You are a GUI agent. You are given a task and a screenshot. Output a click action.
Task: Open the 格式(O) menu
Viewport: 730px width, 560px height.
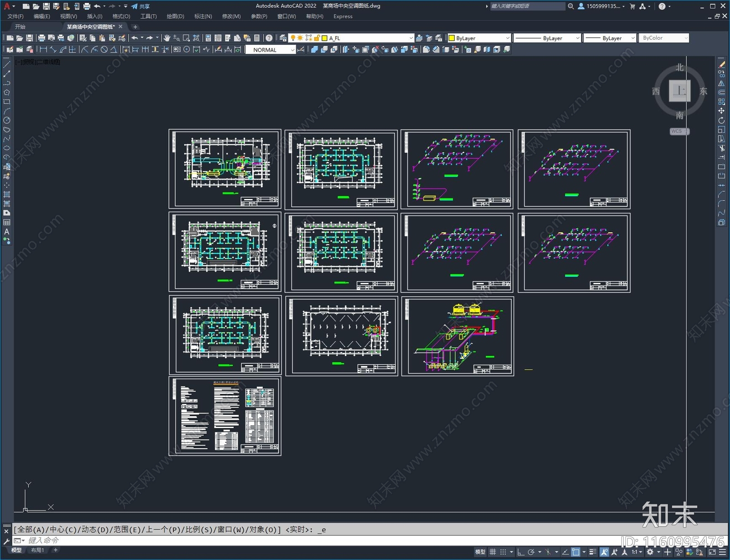121,16
